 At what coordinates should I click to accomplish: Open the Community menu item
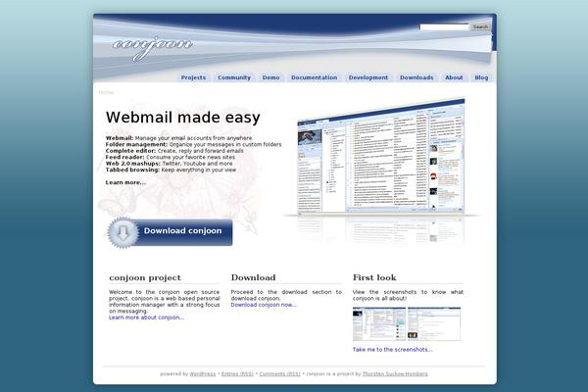pyautogui.click(x=234, y=77)
